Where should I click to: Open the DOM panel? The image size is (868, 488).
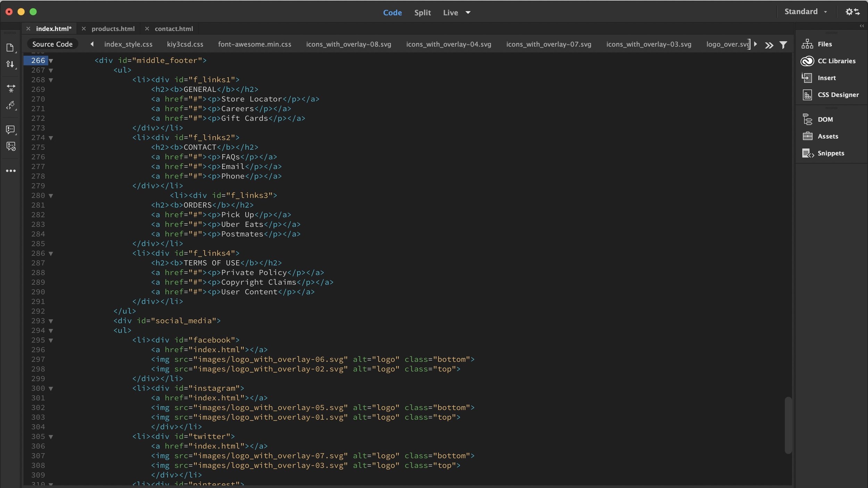click(x=825, y=119)
